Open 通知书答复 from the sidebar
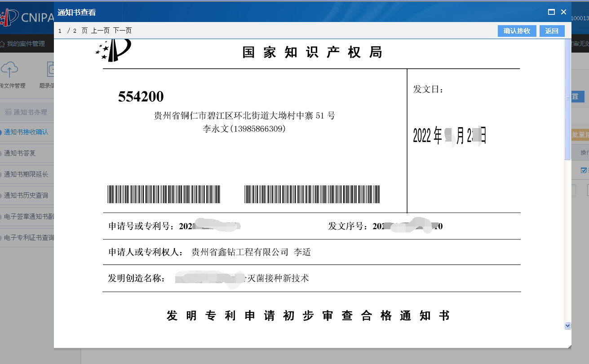Image resolution: width=589 pixels, height=364 pixels. pos(20,153)
